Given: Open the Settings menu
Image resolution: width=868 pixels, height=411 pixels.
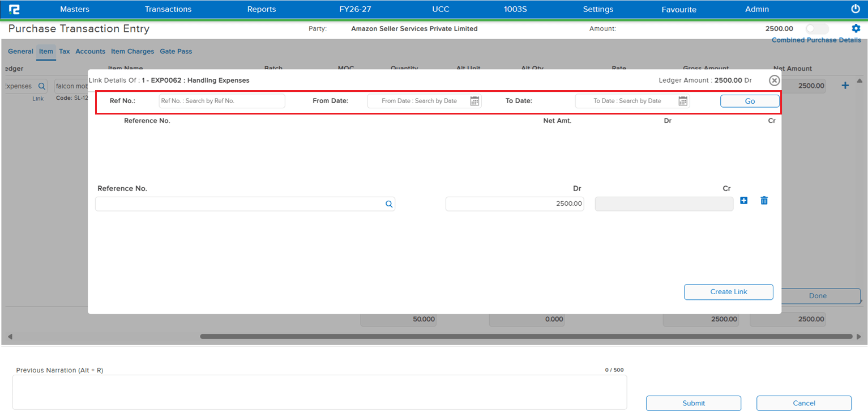Looking at the screenshot, I should (598, 9).
